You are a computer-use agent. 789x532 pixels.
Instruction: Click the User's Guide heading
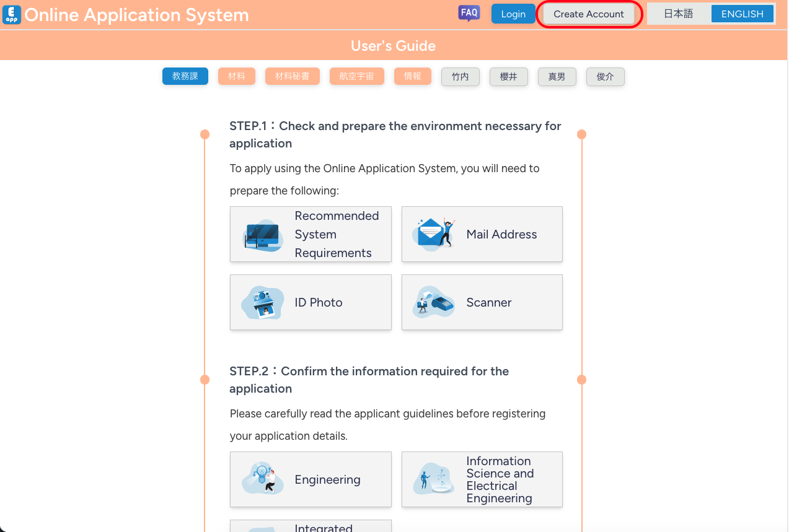point(394,46)
